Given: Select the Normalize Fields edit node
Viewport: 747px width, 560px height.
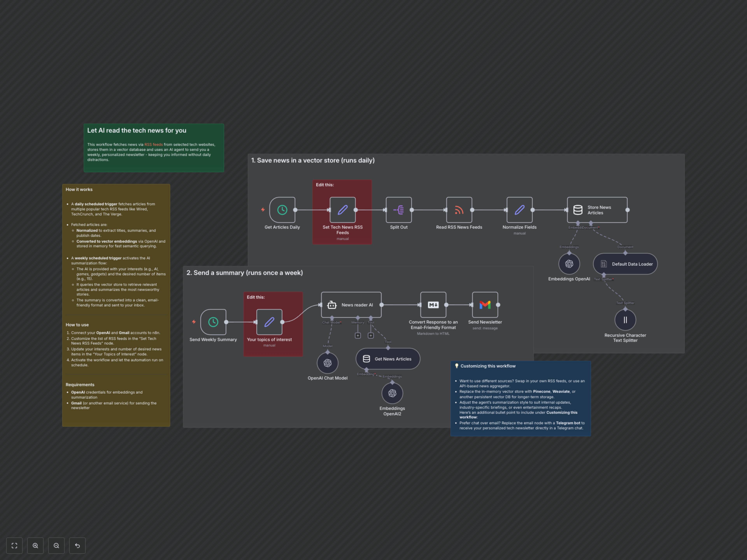Looking at the screenshot, I should point(519,210).
